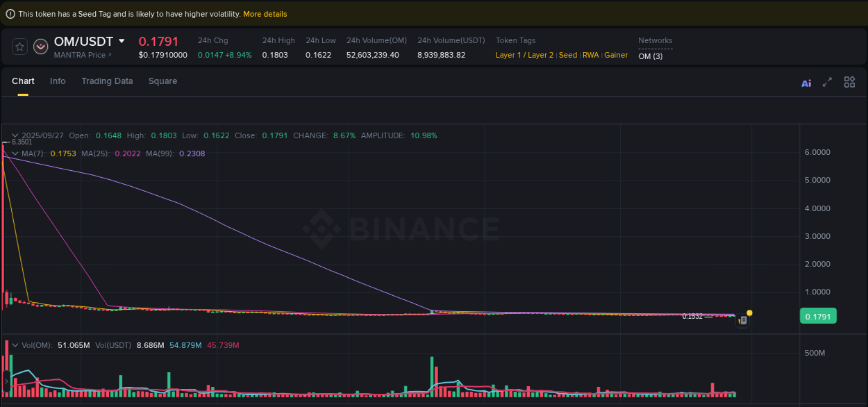
Task: Switch to the Square tab
Action: tap(162, 81)
